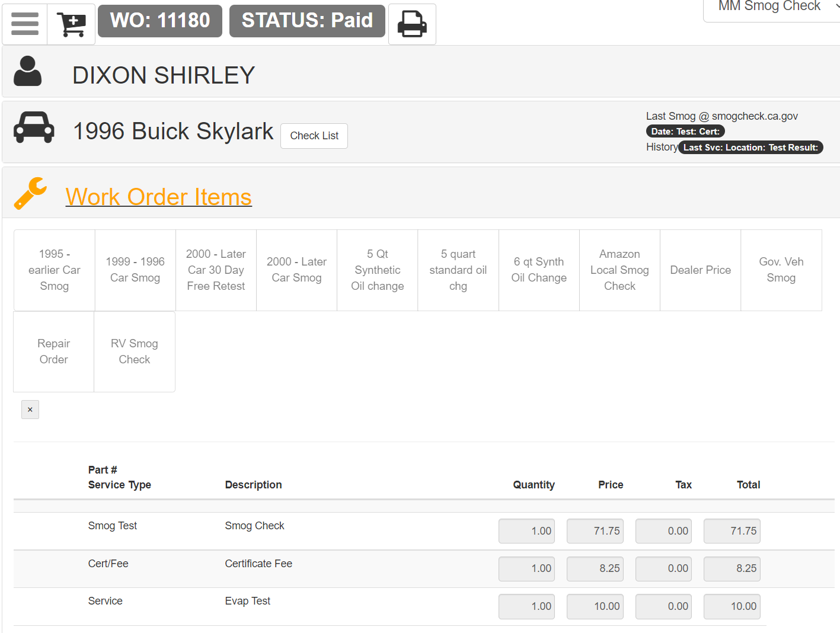This screenshot has width=840, height=633.
Task: Click the add-to-cart icon
Action: point(71,24)
